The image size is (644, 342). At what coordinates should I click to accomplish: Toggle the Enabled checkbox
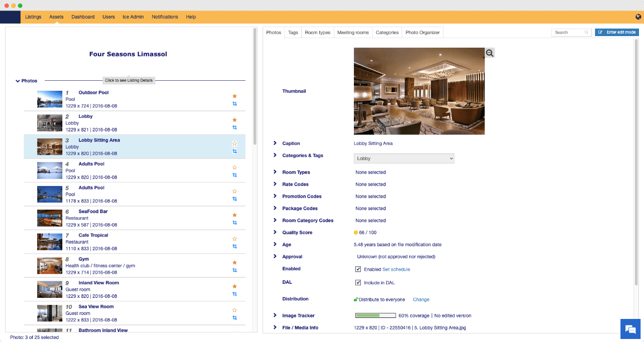[x=358, y=269]
